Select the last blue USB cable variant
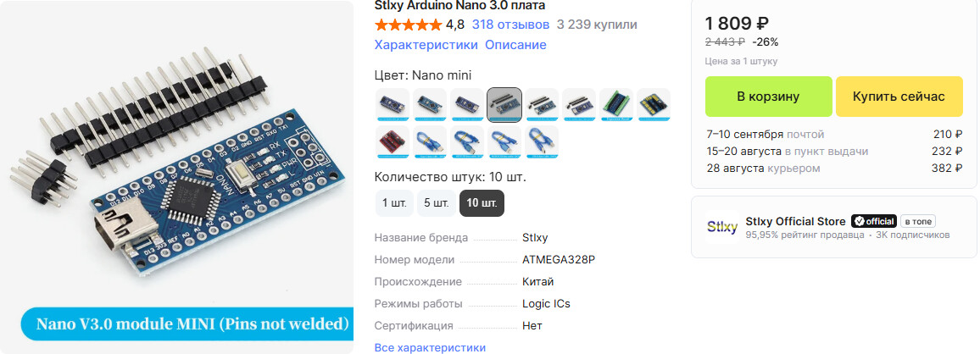Screen dimensions: 980x354 coord(542,141)
